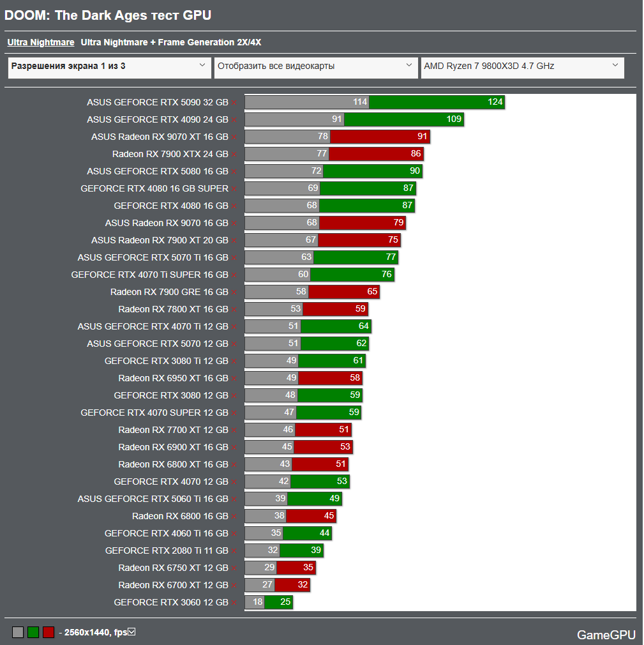
Task: Click the - 2560x1440, fps legend text
Action: click(x=93, y=633)
